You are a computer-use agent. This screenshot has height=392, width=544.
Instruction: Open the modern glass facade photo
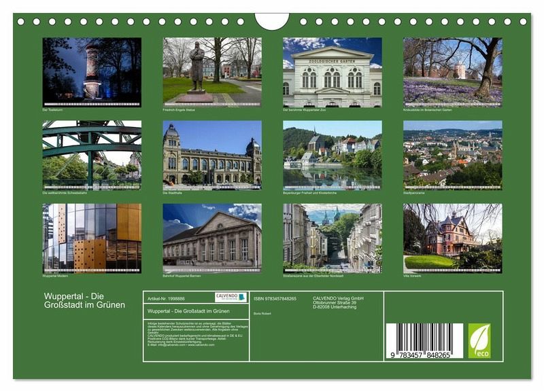92,238
